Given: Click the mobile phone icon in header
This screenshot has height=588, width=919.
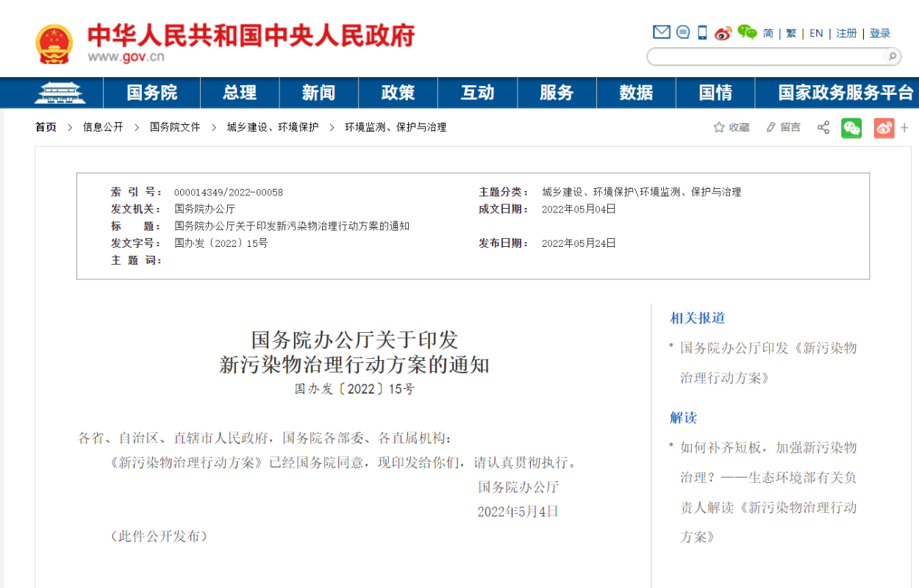Looking at the screenshot, I should click(x=702, y=32).
